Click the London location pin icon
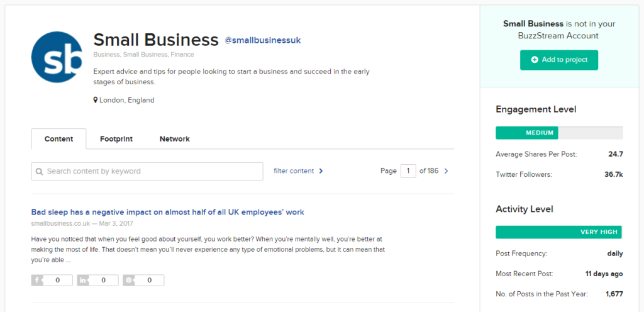The width and height of the screenshot is (644, 312). click(96, 100)
